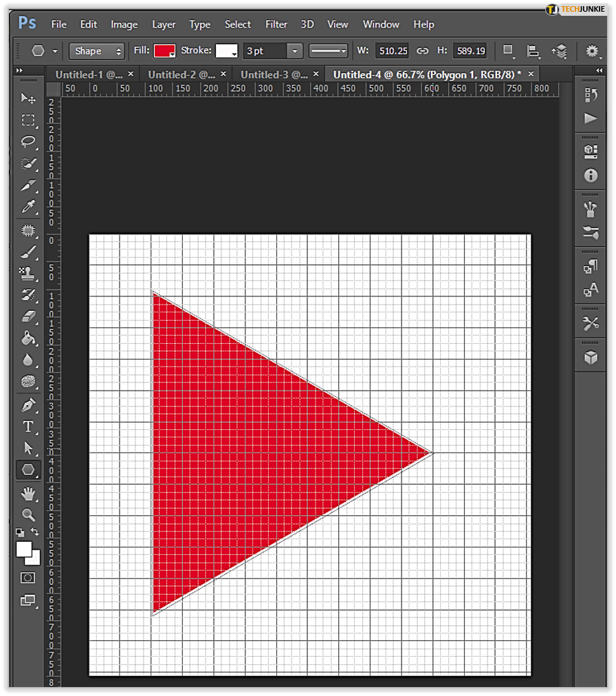Open the Window menu
Screen dimensions: 616x696
pyautogui.click(x=381, y=24)
